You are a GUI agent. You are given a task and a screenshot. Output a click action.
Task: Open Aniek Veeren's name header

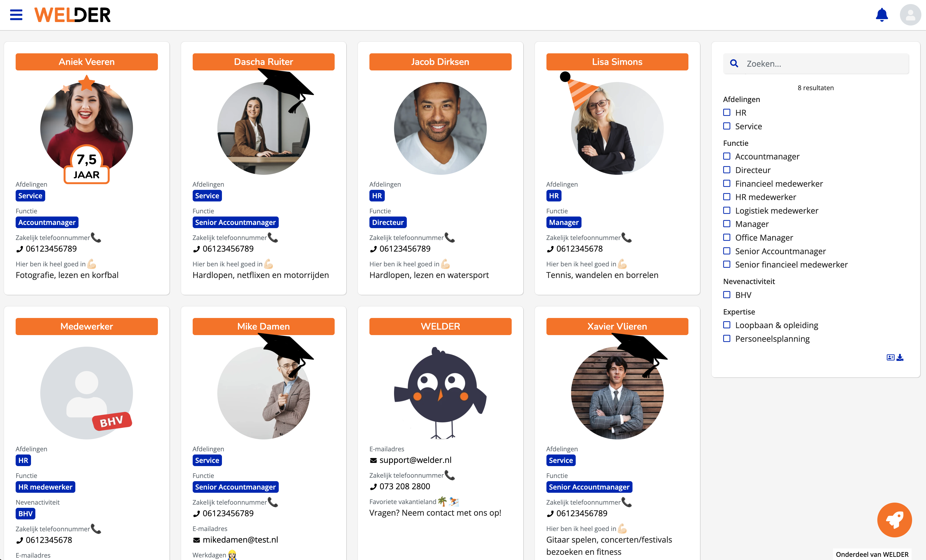coord(86,62)
